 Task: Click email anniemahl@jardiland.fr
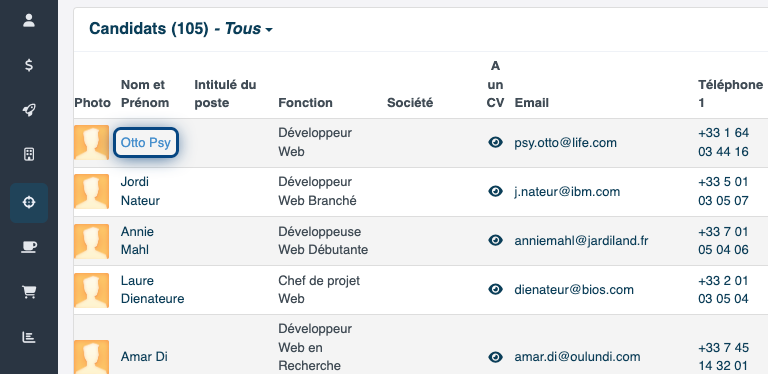[x=581, y=241]
